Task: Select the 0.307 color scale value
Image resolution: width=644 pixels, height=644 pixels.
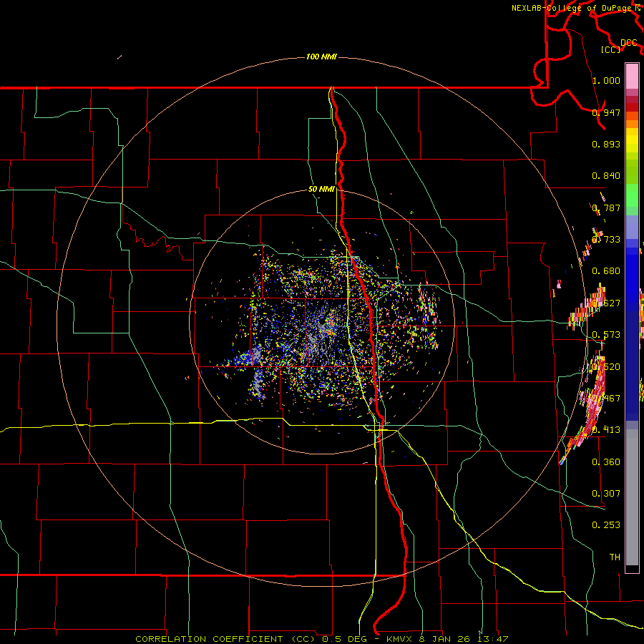Action: click(x=606, y=494)
